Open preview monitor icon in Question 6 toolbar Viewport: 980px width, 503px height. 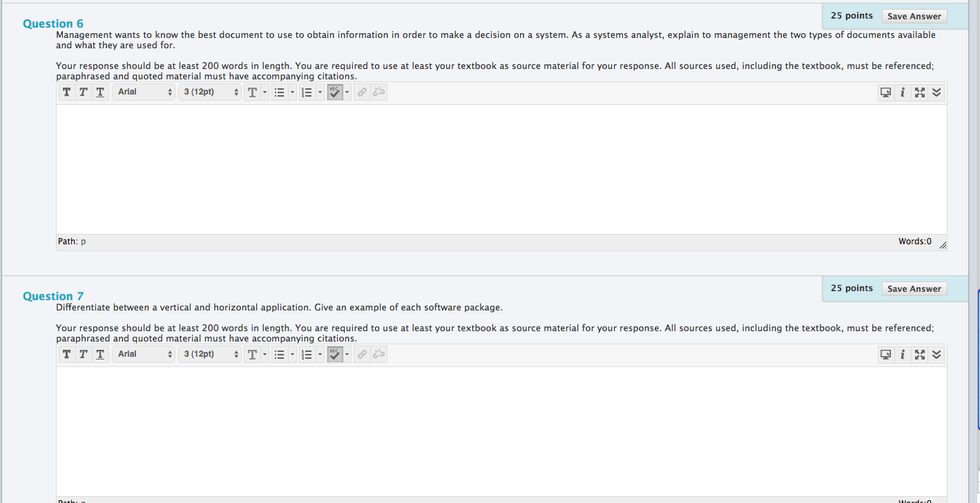885,92
